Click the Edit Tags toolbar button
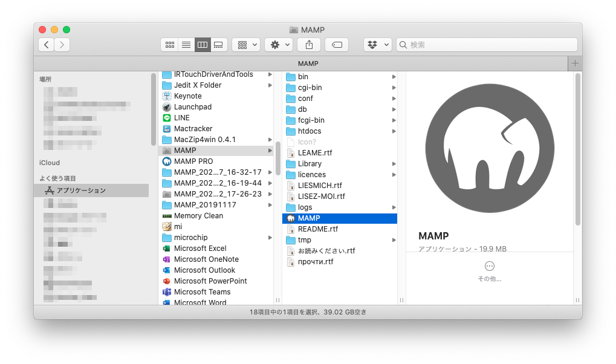 pos(337,45)
